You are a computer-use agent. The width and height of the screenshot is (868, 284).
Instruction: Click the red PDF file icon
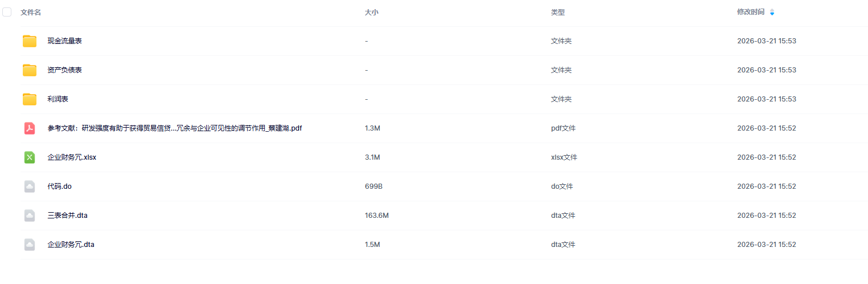30,128
